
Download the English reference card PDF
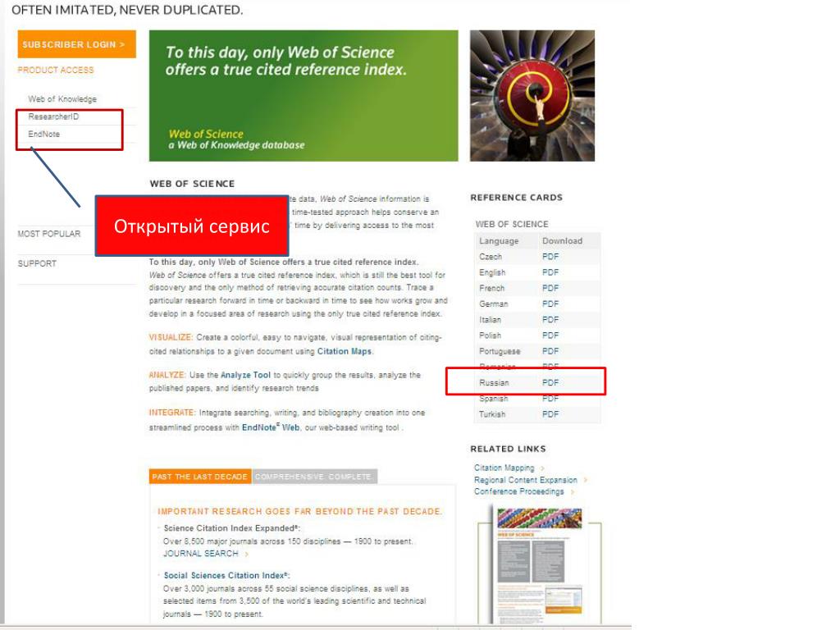[550, 272]
